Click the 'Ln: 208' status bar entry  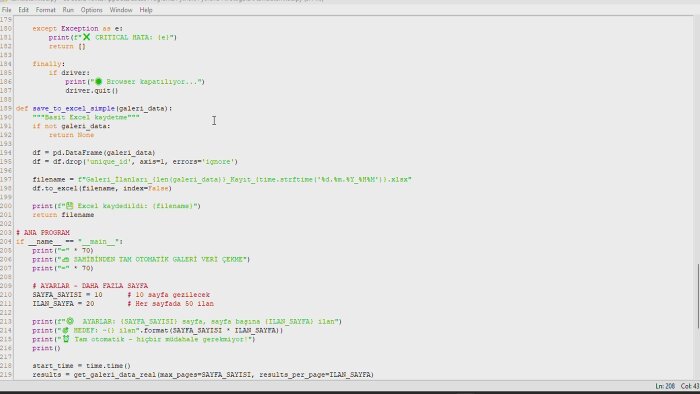pyautogui.click(x=665, y=386)
